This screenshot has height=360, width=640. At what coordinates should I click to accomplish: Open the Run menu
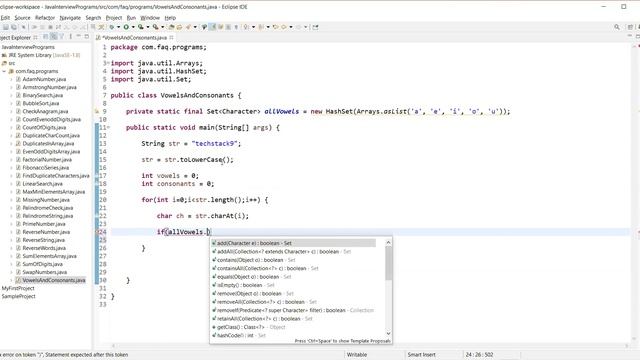click(131, 18)
